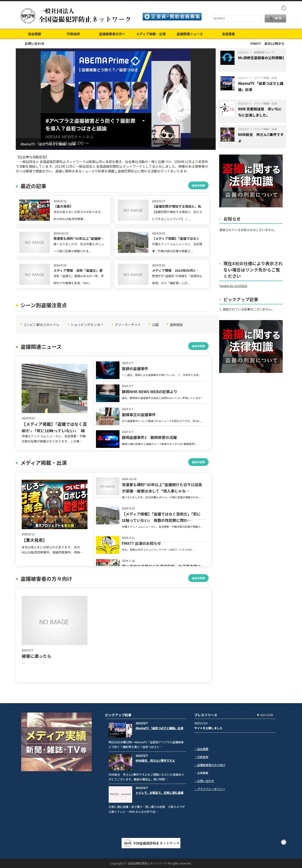Select the ショッピングセンター scene link
Screen dimensions: 302x868
point(87,325)
